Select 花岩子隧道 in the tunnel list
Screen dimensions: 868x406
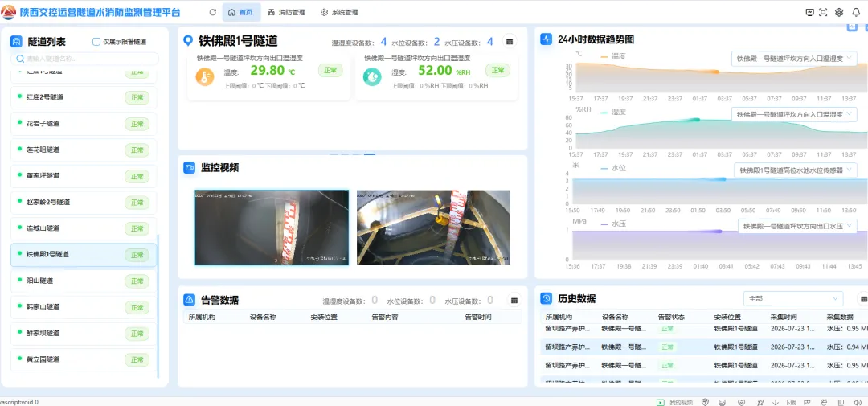[84, 124]
